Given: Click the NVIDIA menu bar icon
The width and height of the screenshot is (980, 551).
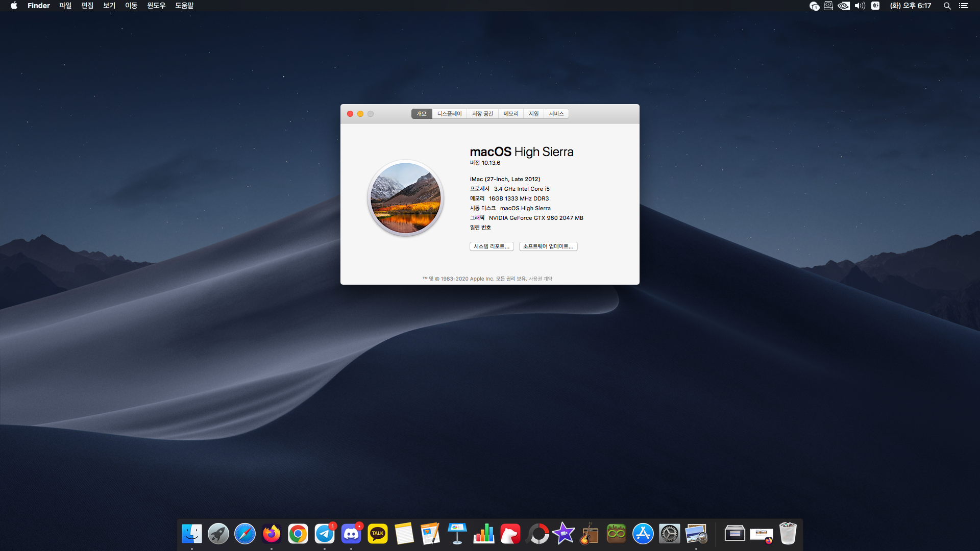Looking at the screenshot, I should point(844,6).
